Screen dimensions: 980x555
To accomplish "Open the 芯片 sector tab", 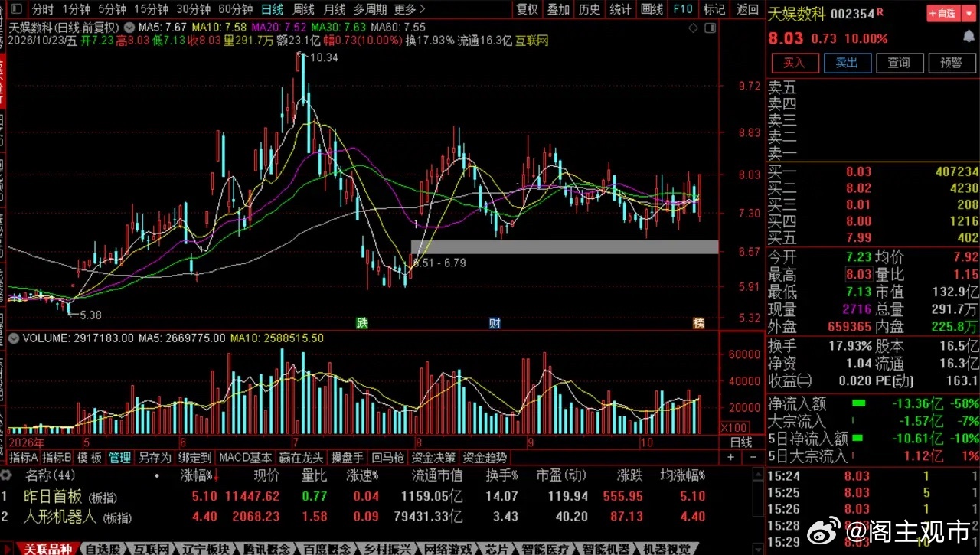I will pyautogui.click(x=496, y=549).
